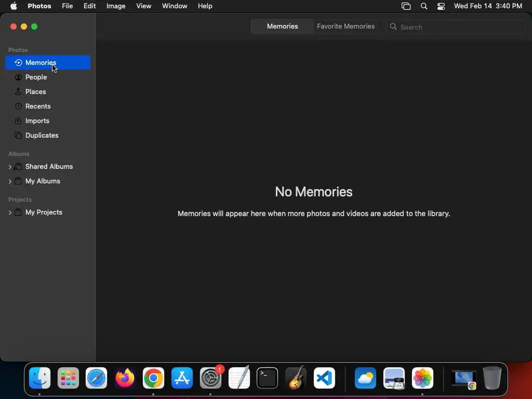This screenshot has height=399, width=532.
Task: Open Finder from the Dock
Action: pyautogui.click(x=39, y=378)
